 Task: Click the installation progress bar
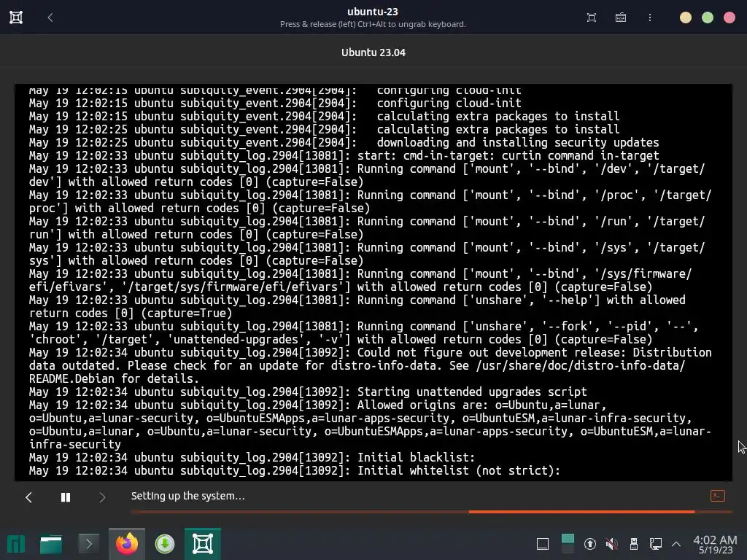[x=432, y=512]
